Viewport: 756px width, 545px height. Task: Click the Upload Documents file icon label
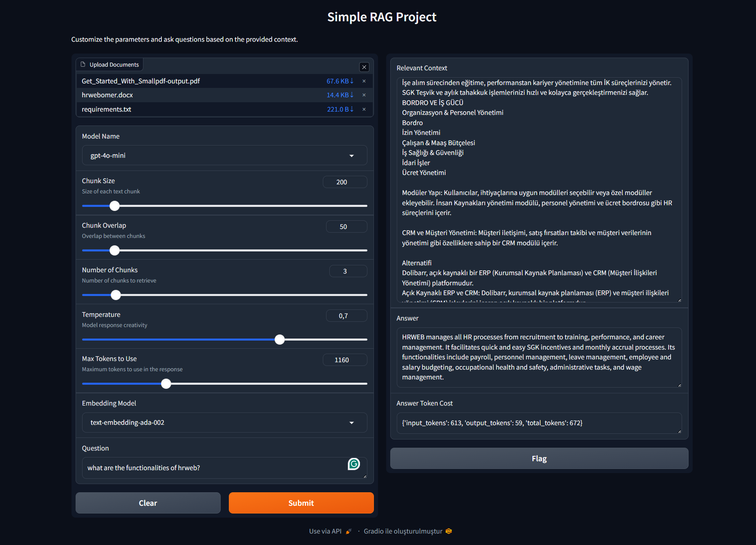click(110, 65)
